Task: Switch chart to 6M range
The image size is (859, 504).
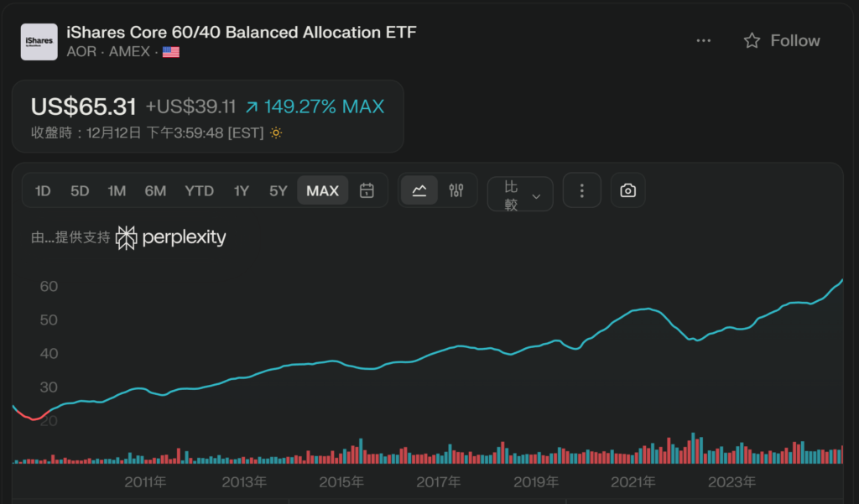Action: coord(155,190)
